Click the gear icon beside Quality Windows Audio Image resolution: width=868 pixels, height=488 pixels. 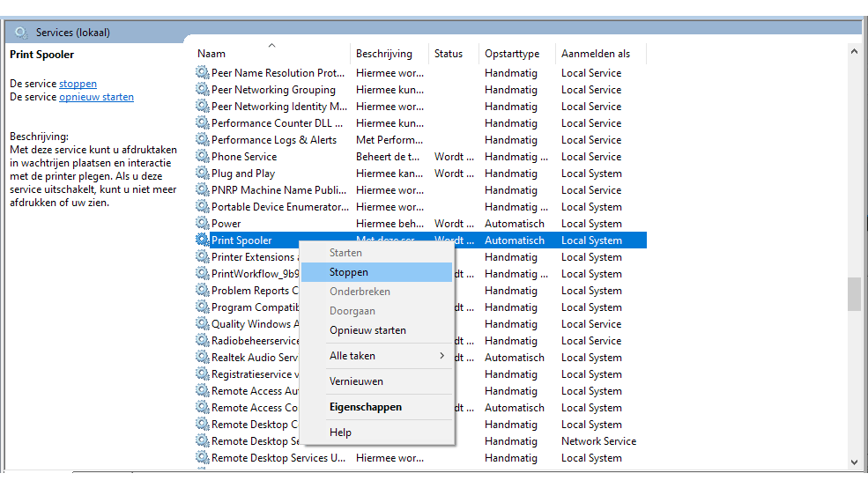pyautogui.click(x=202, y=323)
